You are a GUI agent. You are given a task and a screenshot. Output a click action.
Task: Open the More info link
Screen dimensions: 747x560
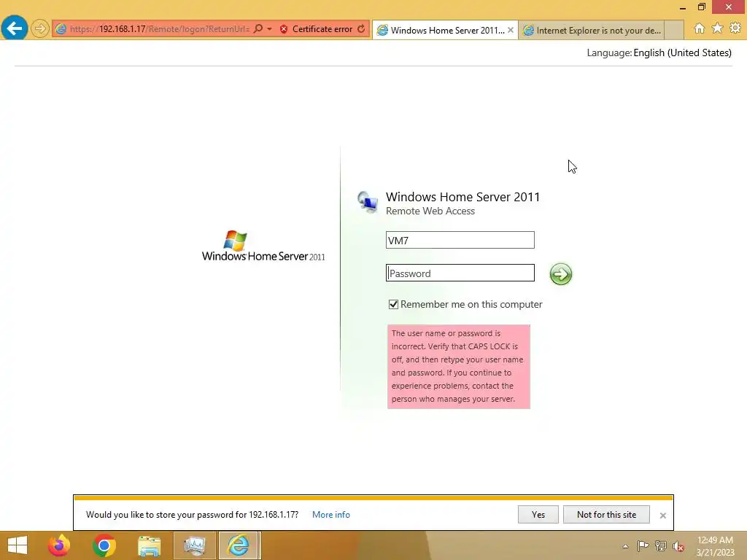click(x=331, y=515)
